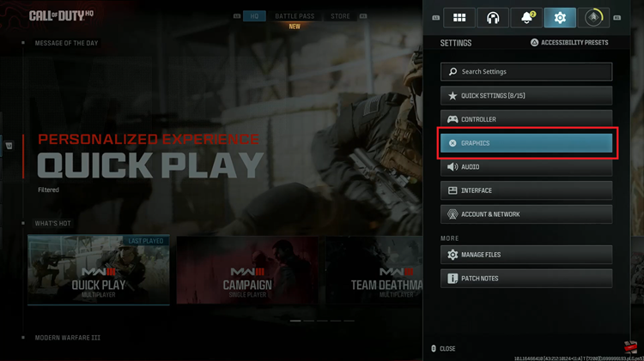This screenshot has height=361, width=644.
Task: Open Controller settings
Action: click(x=526, y=119)
